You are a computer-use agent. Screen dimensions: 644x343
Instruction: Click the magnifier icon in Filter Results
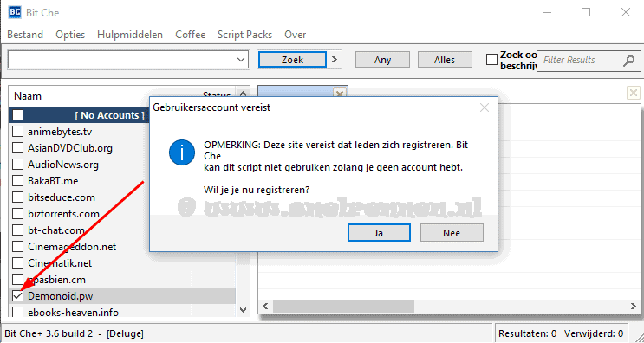coord(628,61)
